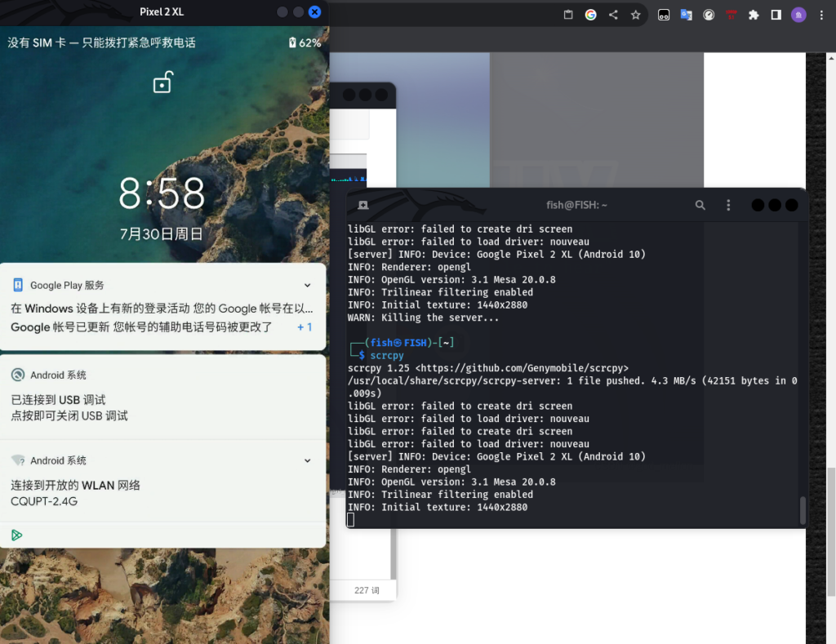Open the Extensions puzzle-piece menu
Screen dimensions: 836x644
tap(754, 15)
